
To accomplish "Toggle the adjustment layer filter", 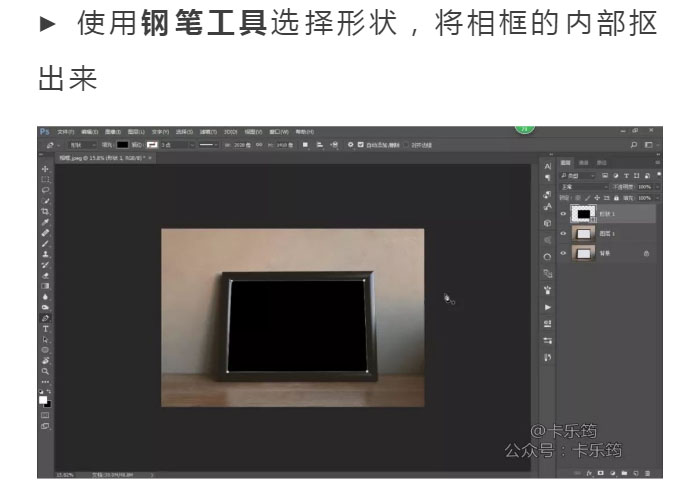I will coord(616,175).
